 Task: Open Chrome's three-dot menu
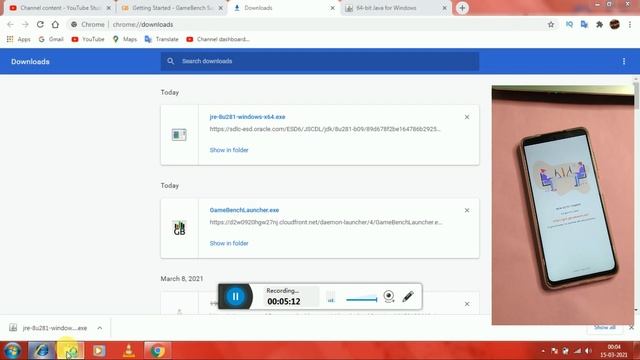tap(630, 24)
